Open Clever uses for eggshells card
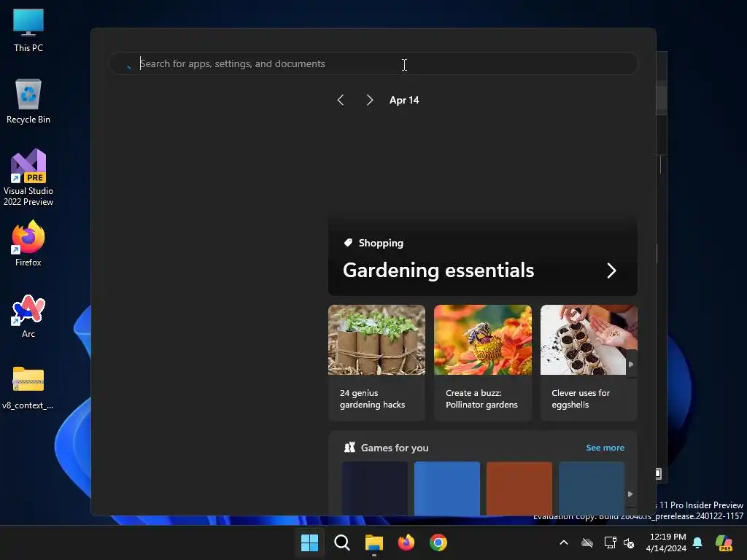The image size is (747, 560). point(589,363)
